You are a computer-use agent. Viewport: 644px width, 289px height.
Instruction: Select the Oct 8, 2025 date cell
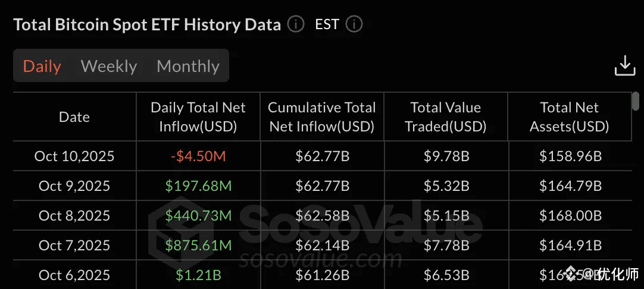pyautogui.click(x=74, y=215)
